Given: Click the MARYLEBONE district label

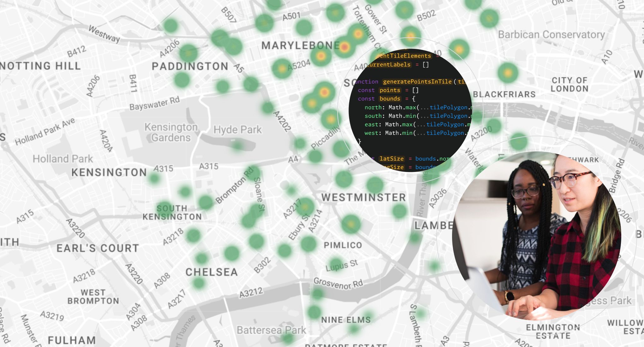Looking at the screenshot, I should pyautogui.click(x=301, y=46).
